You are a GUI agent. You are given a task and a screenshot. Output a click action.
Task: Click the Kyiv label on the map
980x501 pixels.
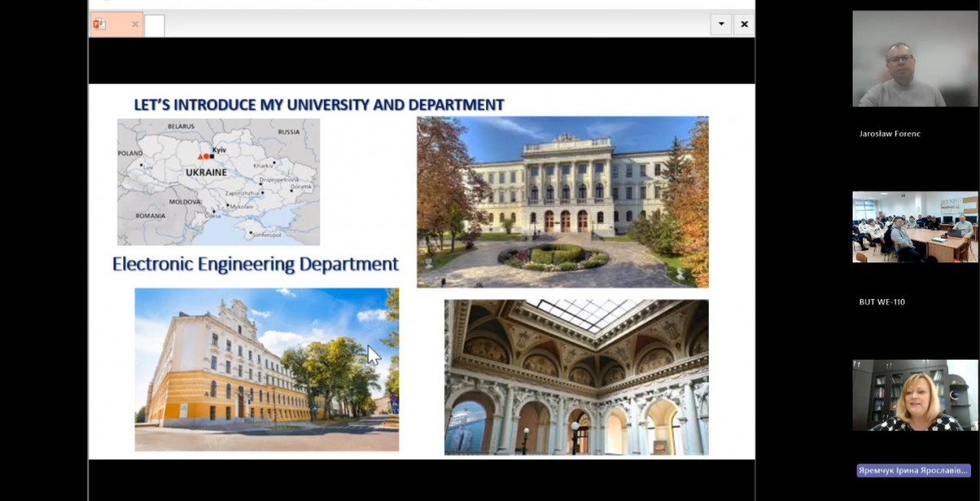coord(219,150)
